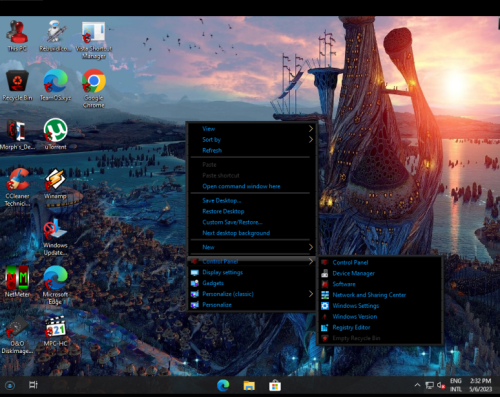Click the highlighted Control Panel parent menu item
Screen dimensions: 500x397
coord(252,261)
